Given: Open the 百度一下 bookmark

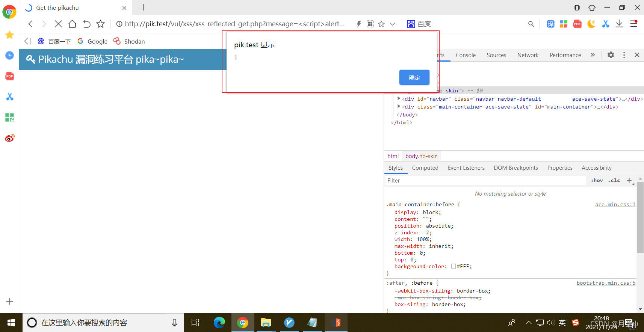Looking at the screenshot, I should point(54,41).
